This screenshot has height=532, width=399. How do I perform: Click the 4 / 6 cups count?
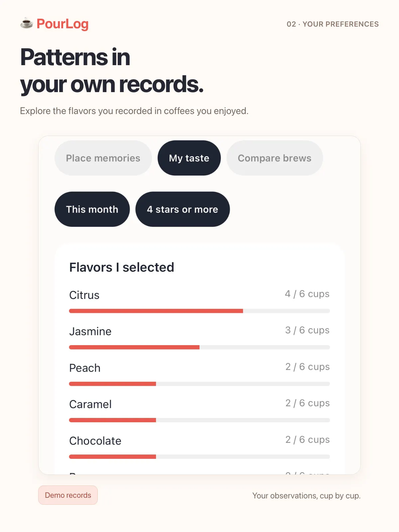click(x=307, y=294)
